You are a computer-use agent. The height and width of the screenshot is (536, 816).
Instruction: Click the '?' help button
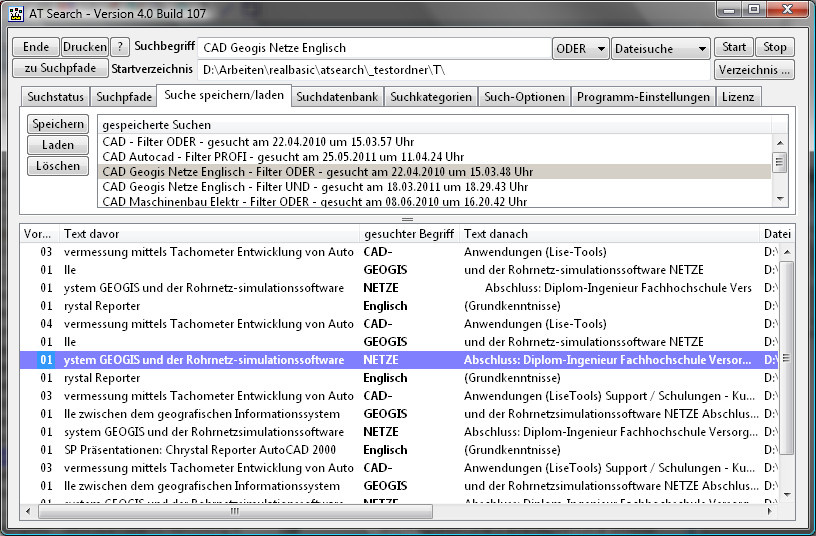click(x=120, y=47)
